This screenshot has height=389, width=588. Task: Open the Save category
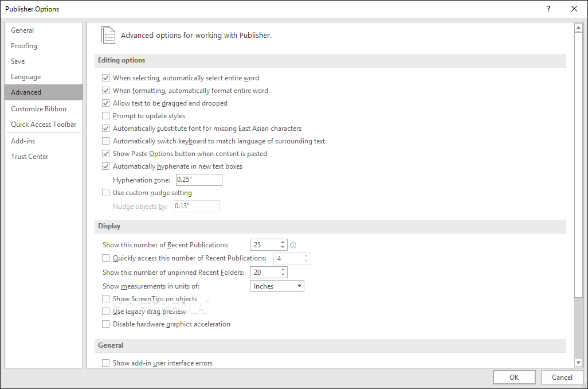click(44, 61)
